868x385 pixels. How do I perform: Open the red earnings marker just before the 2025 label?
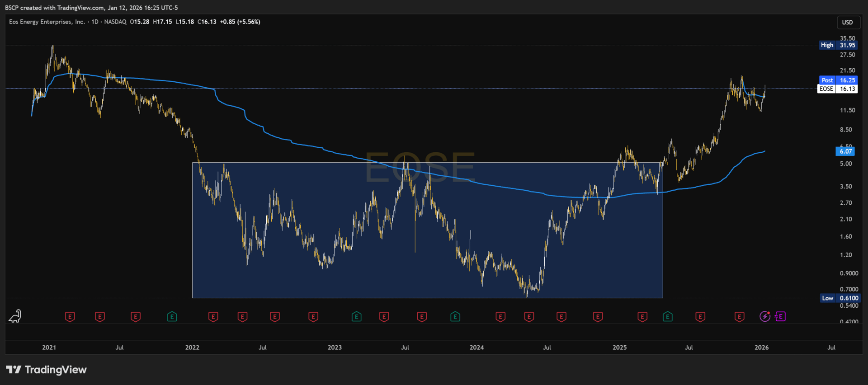[598, 317]
